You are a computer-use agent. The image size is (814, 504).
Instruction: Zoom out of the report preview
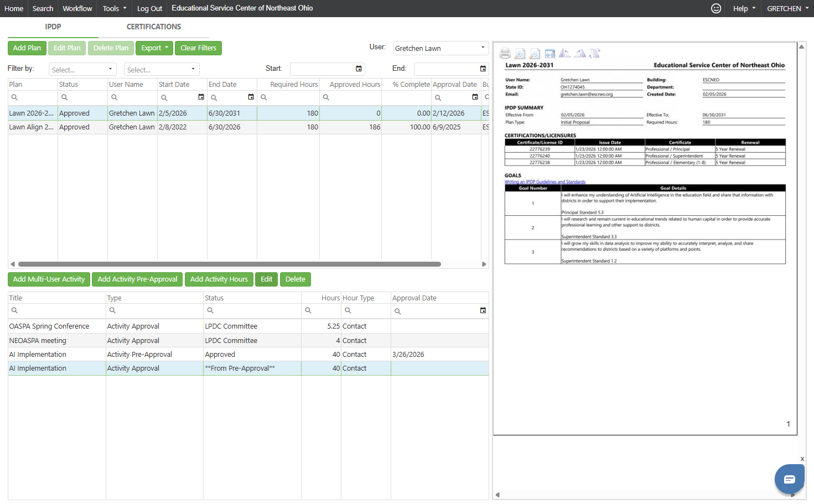point(535,54)
